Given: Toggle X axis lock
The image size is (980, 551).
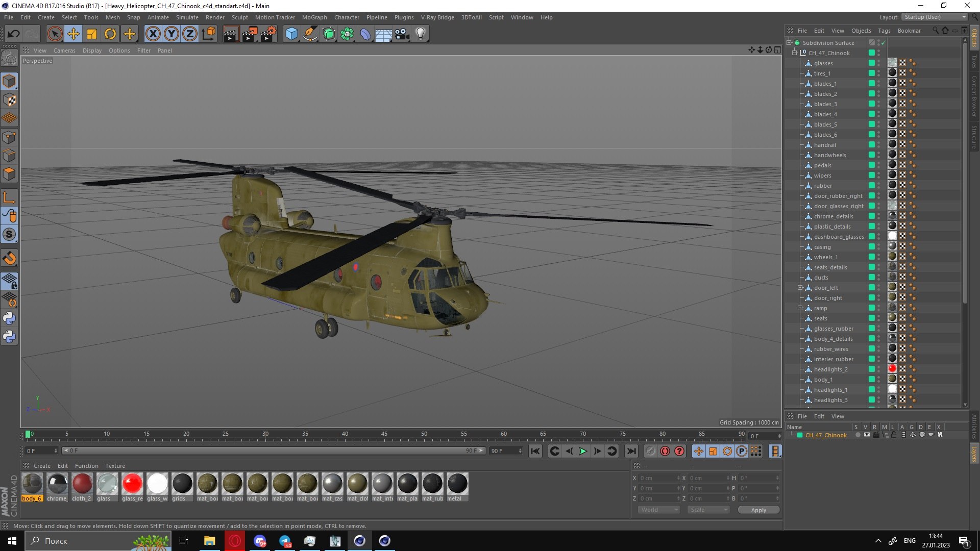Looking at the screenshot, I should (153, 34).
